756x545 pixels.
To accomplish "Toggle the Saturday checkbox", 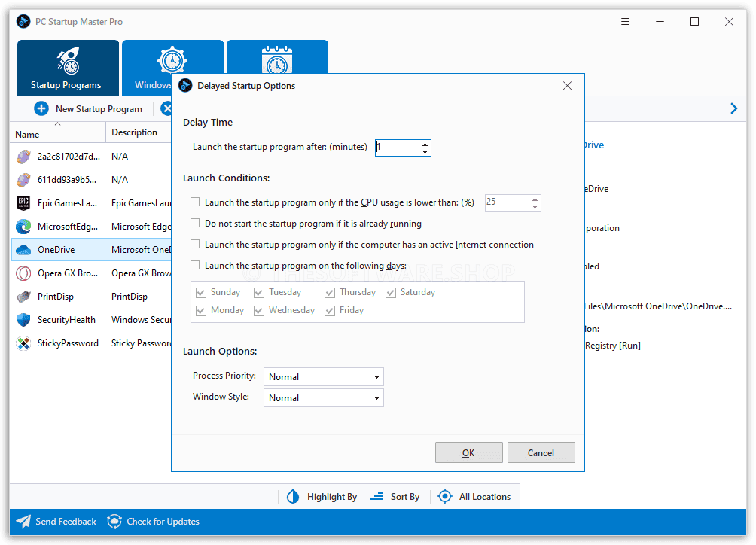I will tap(391, 293).
